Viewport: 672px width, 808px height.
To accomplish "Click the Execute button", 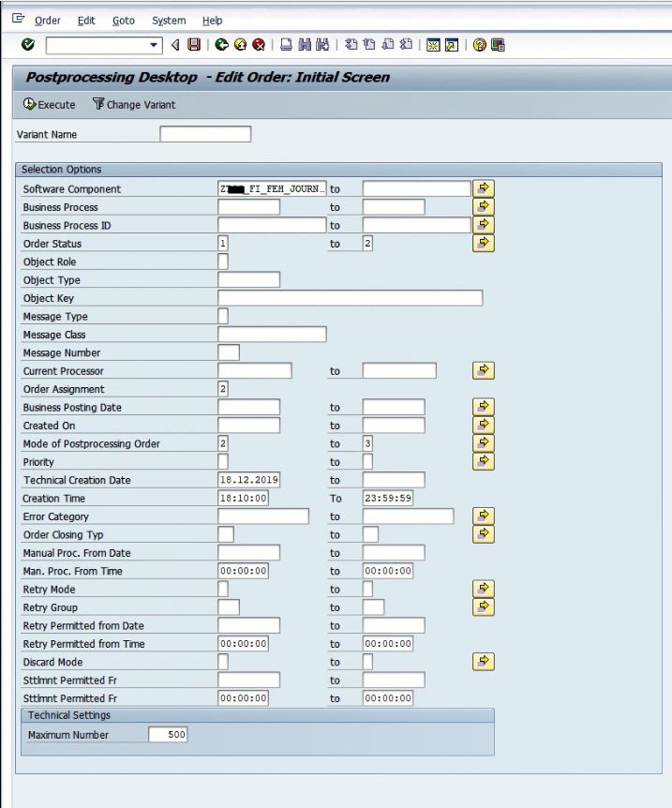I will coord(49,105).
